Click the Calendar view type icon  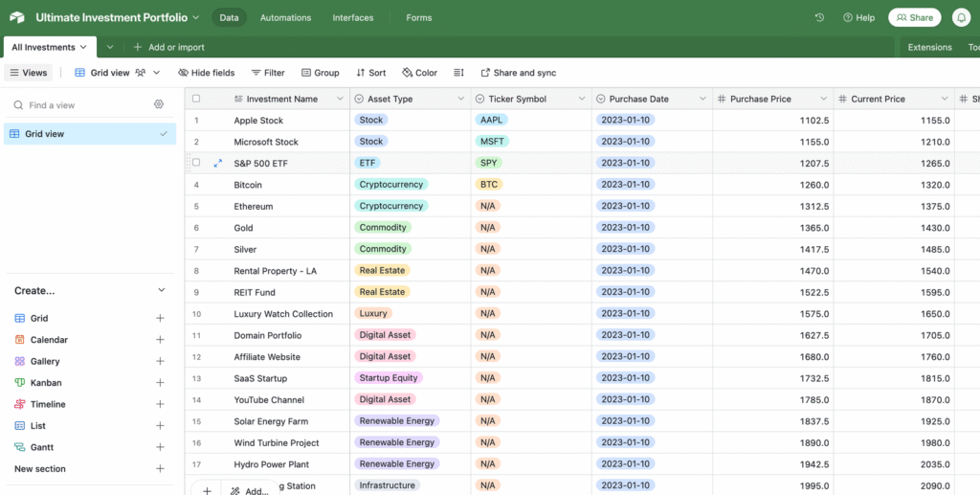coord(19,339)
